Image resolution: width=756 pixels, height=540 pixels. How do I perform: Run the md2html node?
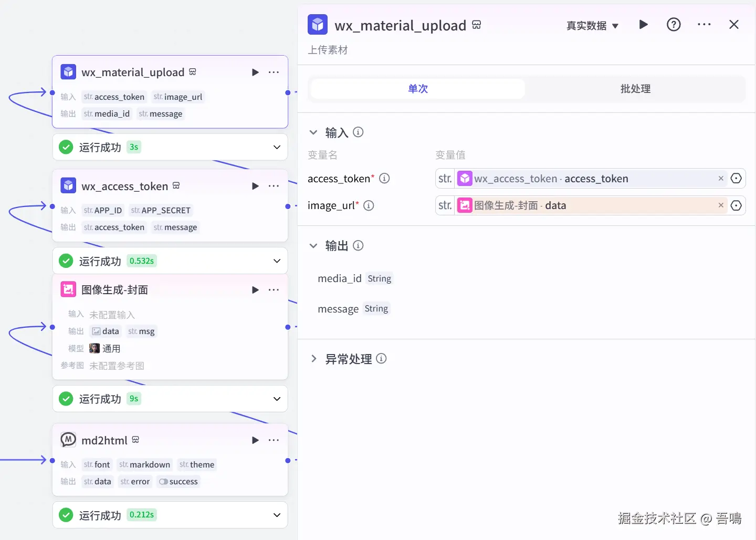click(255, 440)
